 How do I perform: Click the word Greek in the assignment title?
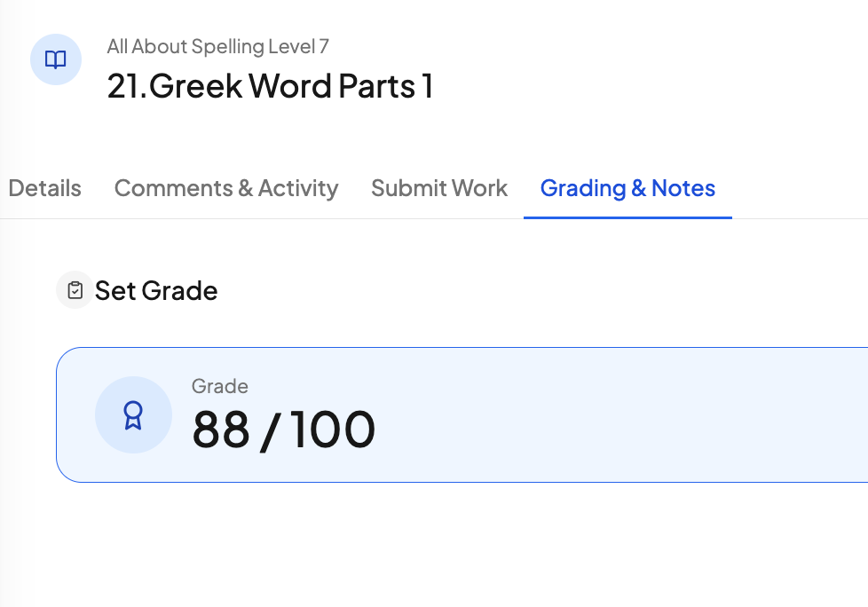(x=195, y=86)
